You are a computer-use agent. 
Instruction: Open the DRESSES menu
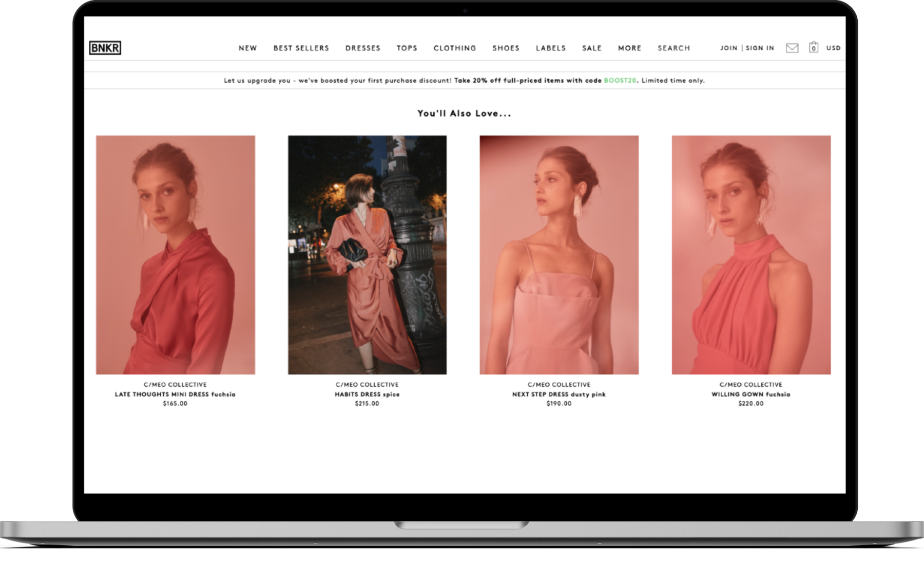click(363, 48)
